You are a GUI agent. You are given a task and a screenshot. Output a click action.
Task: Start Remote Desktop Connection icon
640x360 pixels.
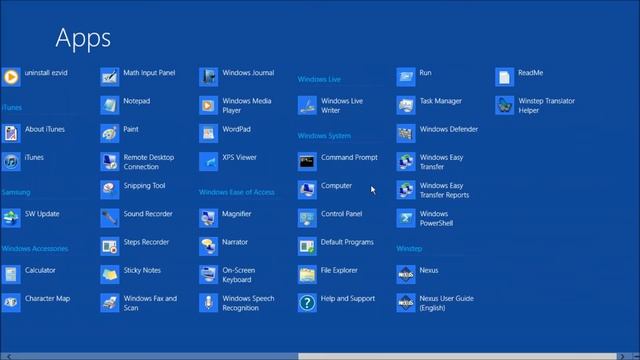coord(110,162)
